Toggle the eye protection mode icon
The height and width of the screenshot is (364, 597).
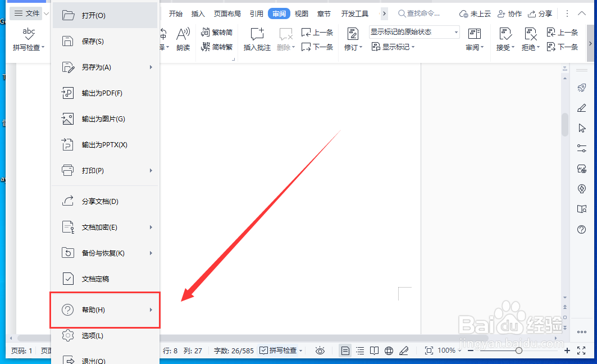pyautogui.click(x=320, y=351)
